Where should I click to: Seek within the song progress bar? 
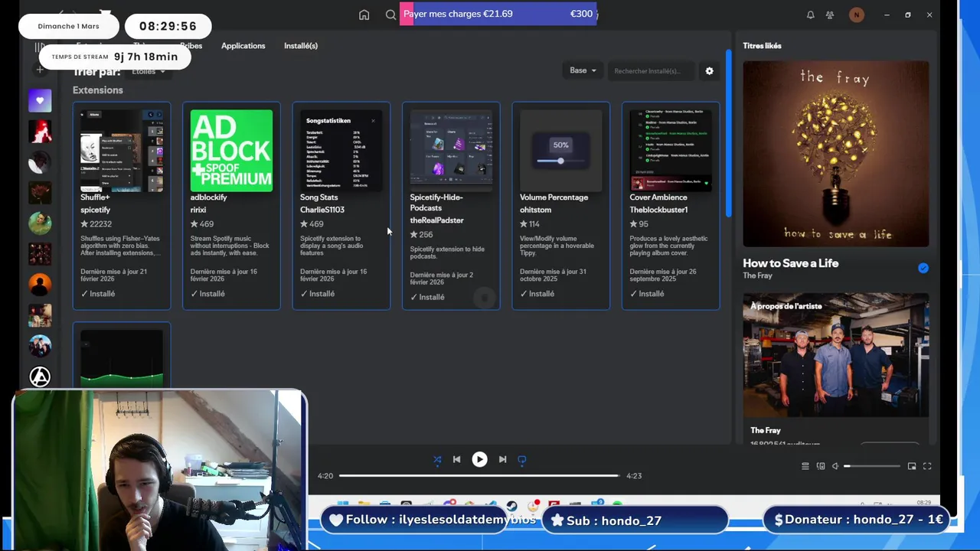click(479, 476)
